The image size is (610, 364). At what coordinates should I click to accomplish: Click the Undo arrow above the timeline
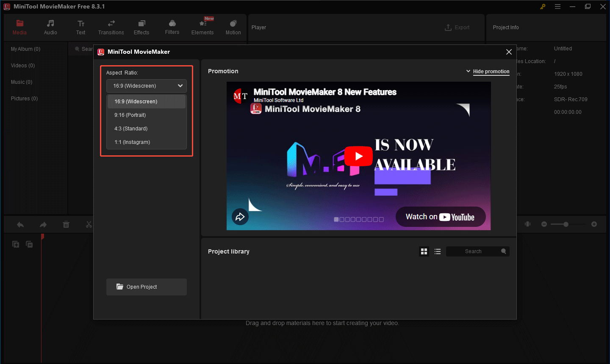coord(20,224)
